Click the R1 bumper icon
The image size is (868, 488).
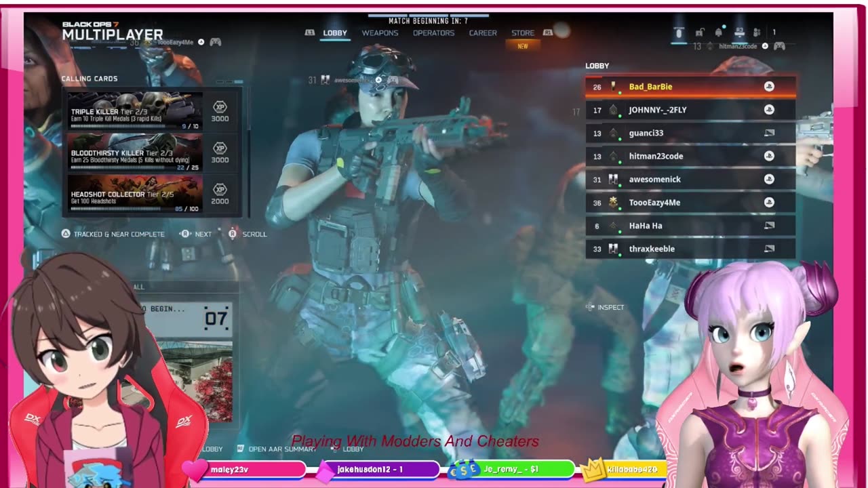[548, 33]
